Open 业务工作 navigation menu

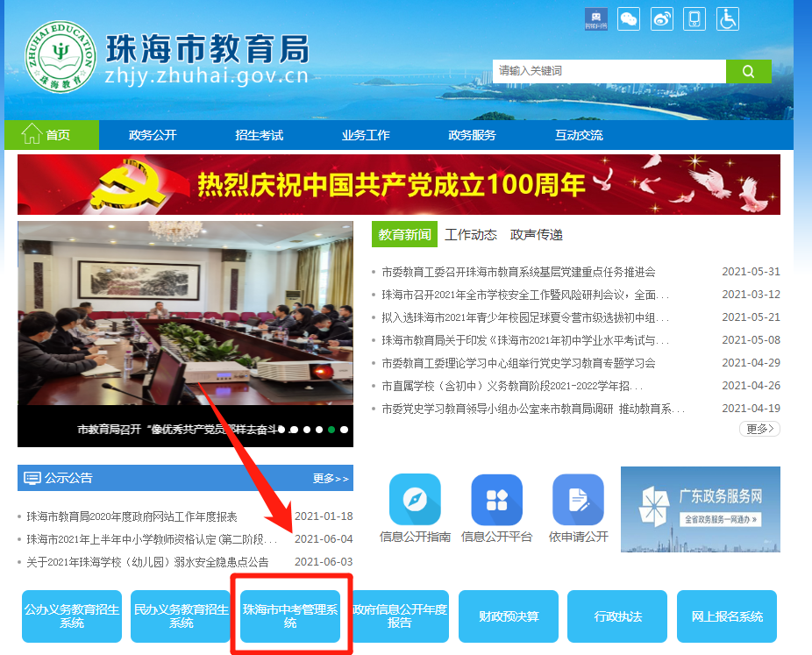(366, 135)
